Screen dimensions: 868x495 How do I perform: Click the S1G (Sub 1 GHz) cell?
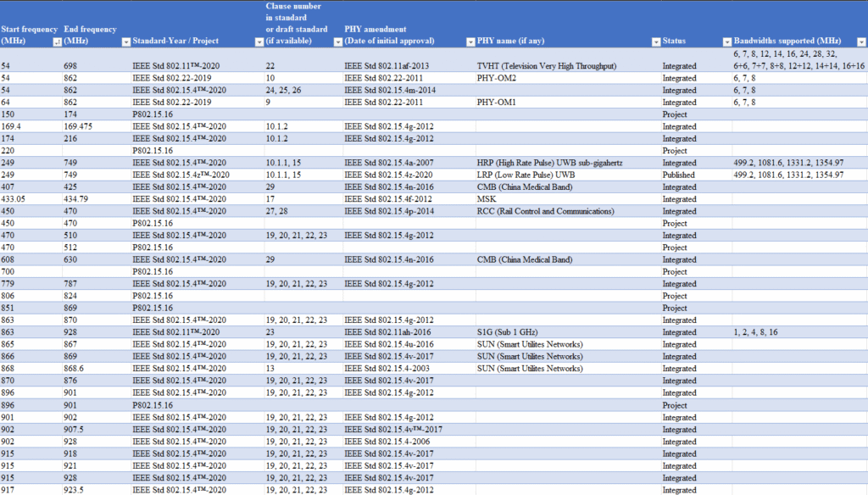(509, 332)
